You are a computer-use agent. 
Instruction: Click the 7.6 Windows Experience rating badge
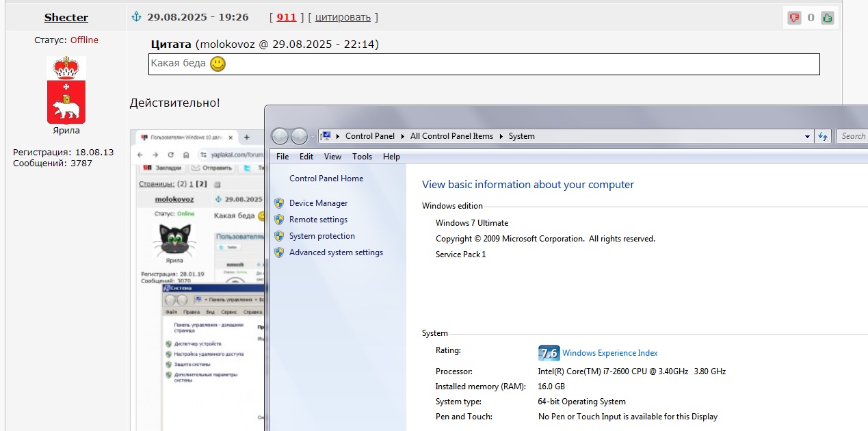click(549, 353)
